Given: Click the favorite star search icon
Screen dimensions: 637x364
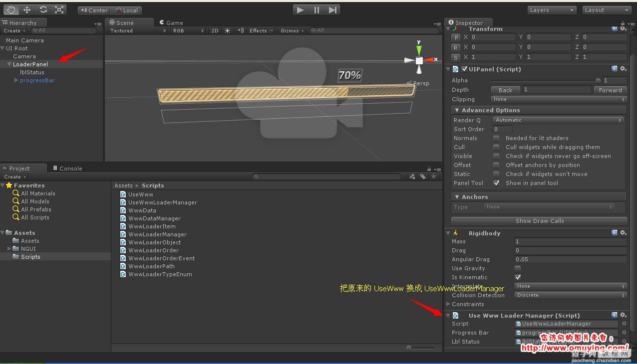Looking at the screenshot, I should 434,177.
